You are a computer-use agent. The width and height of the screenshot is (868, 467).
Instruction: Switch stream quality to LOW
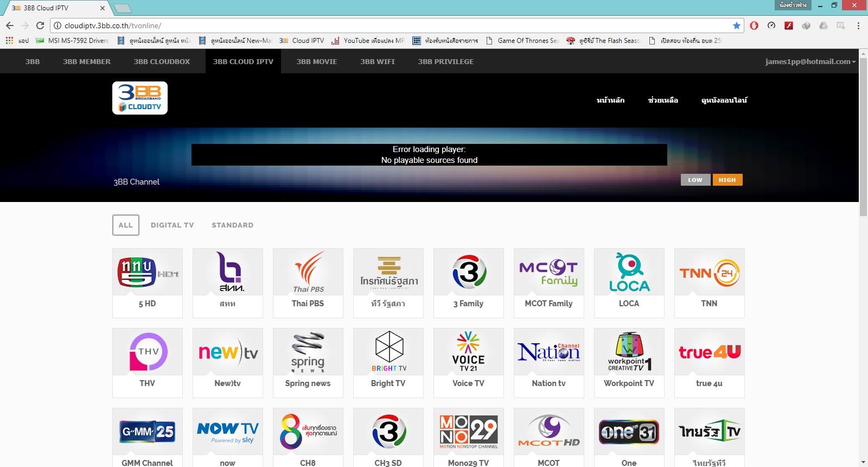click(x=695, y=180)
